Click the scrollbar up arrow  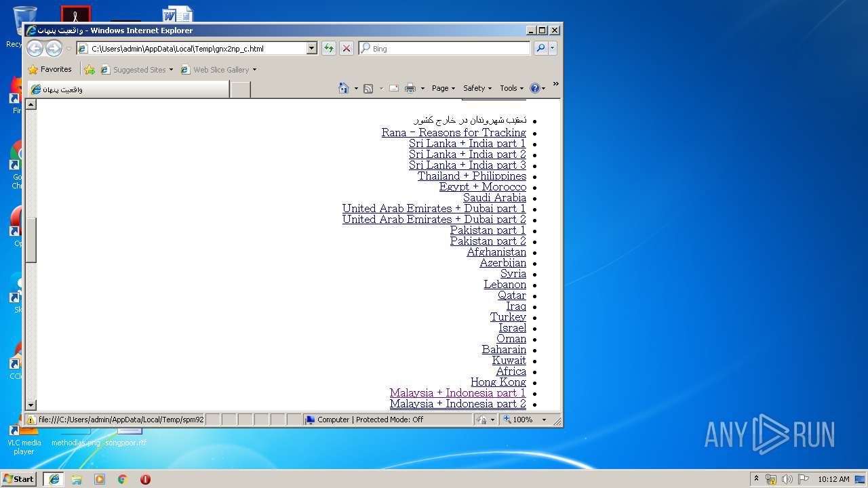(x=31, y=104)
